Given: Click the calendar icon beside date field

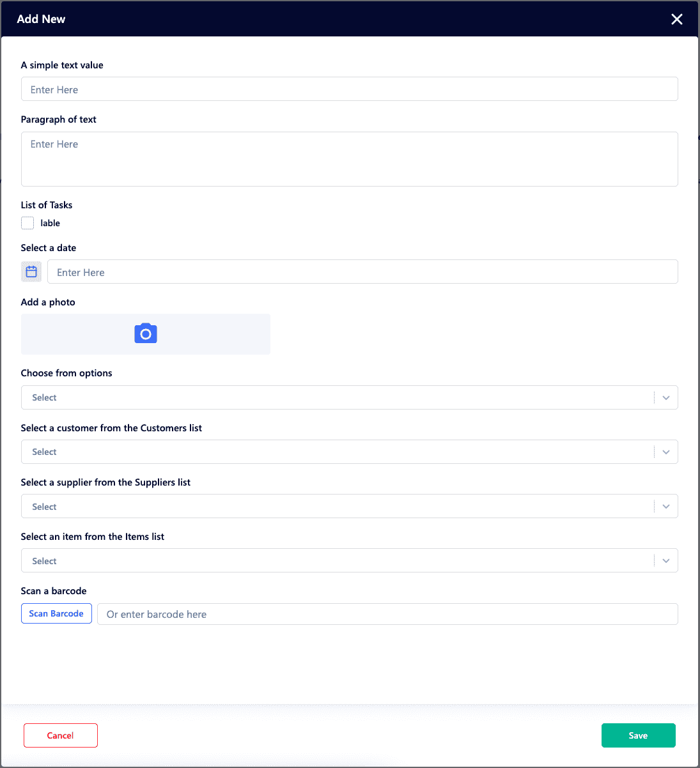Looking at the screenshot, I should [x=31, y=272].
